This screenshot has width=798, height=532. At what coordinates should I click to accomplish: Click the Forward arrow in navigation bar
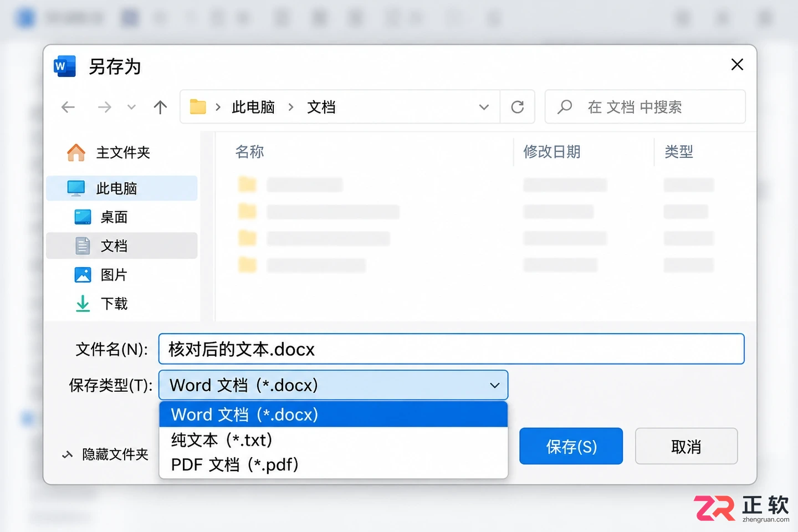click(x=105, y=107)
